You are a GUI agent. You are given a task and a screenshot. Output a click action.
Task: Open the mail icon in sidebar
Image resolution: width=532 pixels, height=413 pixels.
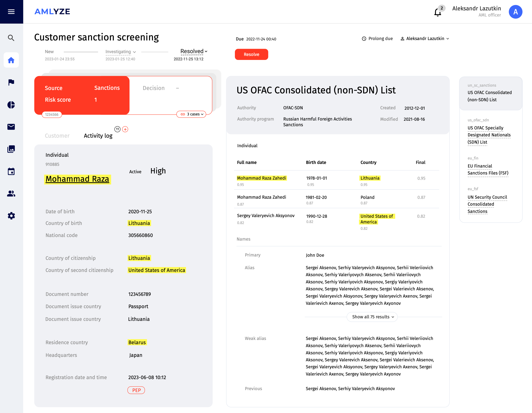[11, 127]
